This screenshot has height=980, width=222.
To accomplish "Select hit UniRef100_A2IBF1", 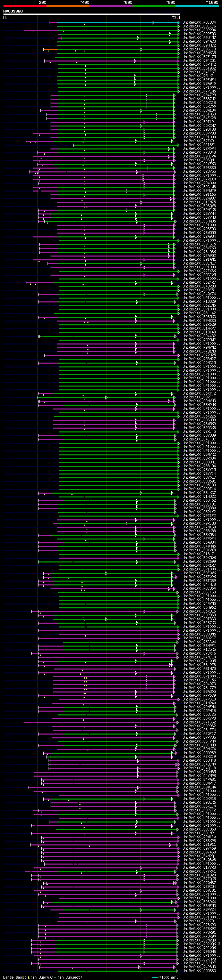I will tap(199, 145).
